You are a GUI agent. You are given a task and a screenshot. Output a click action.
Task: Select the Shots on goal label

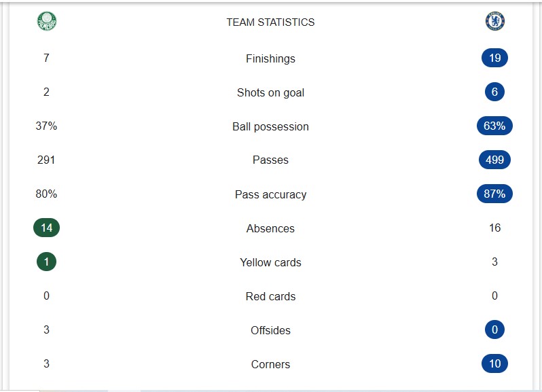(270, 92)
